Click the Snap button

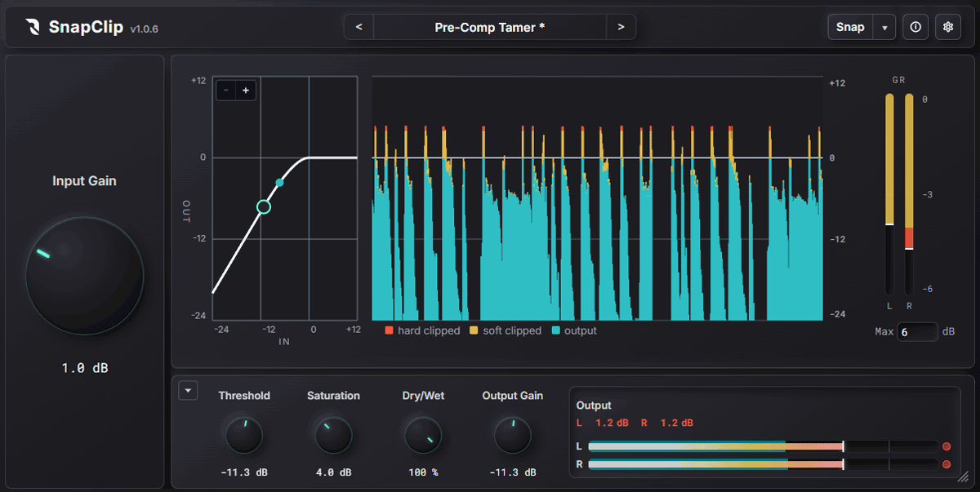pos(850,27)
